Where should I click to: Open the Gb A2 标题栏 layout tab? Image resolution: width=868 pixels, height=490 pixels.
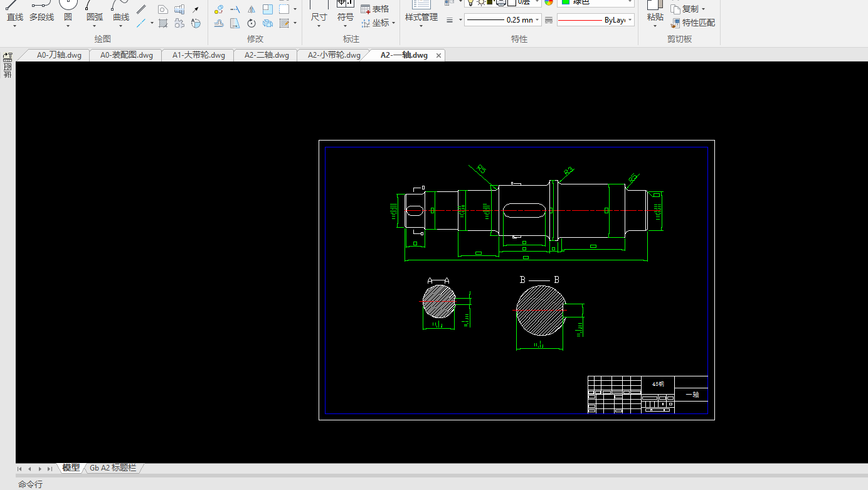click(113, 468)
